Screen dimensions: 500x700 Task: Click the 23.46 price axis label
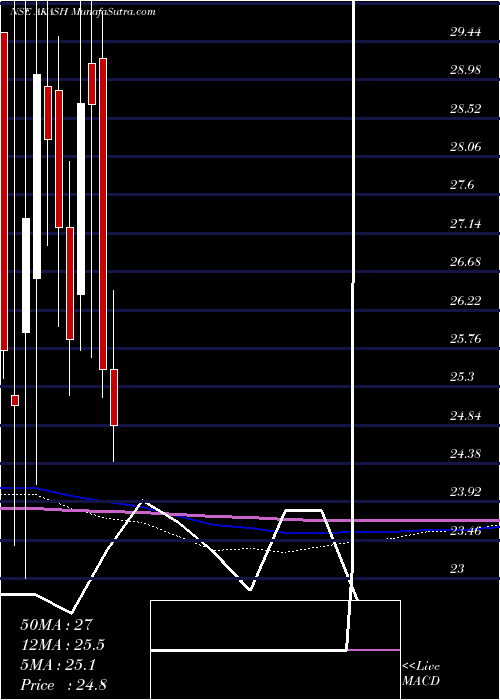(x=465, y=531)
